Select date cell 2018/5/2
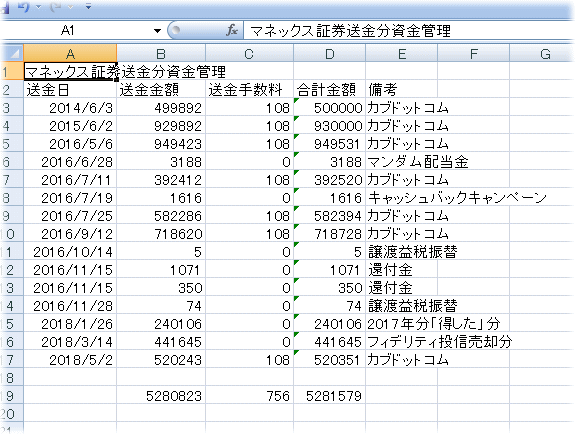The image size is (575, 434). pyautogui.click(x=70, y=360)
